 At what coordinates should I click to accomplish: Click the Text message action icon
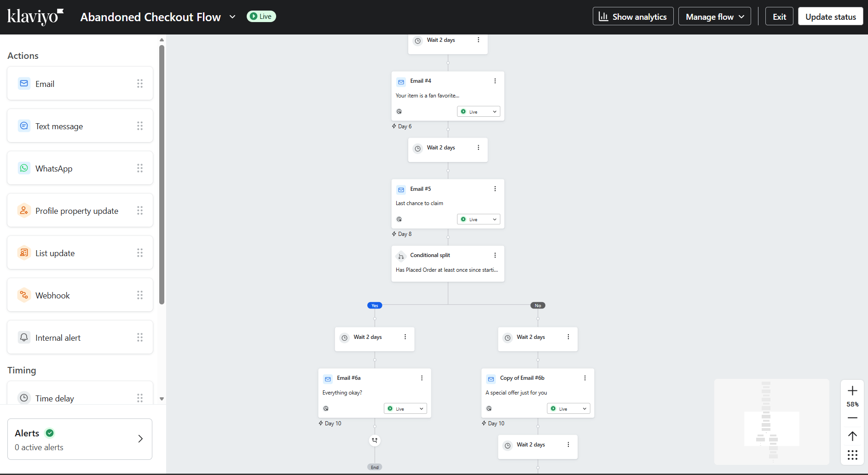point(24,126)
